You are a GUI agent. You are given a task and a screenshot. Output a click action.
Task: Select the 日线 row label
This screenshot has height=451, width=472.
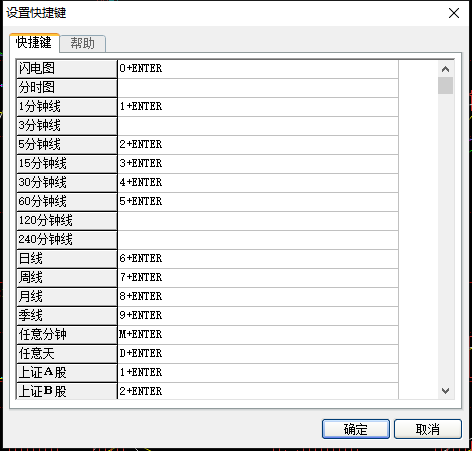[x=67, y=259]
